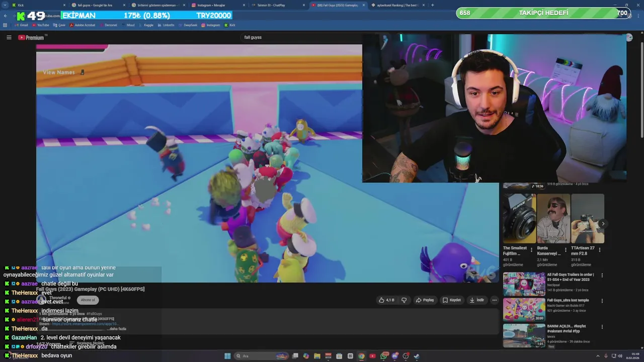Click the Paylaş share button
Viewport: 644px width, 362px height.
pos(425,300)
